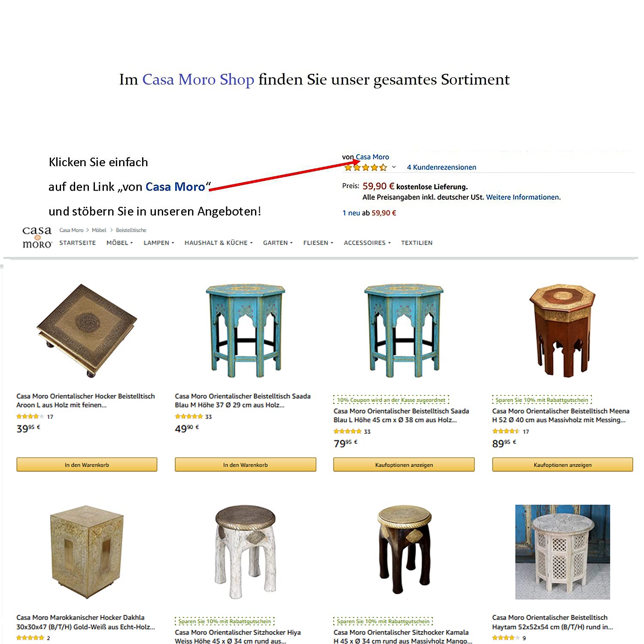This screenshot has height=644, width=644.
Task: Open the 'Weitere Informationen' link
Action: tap(523, 197)
